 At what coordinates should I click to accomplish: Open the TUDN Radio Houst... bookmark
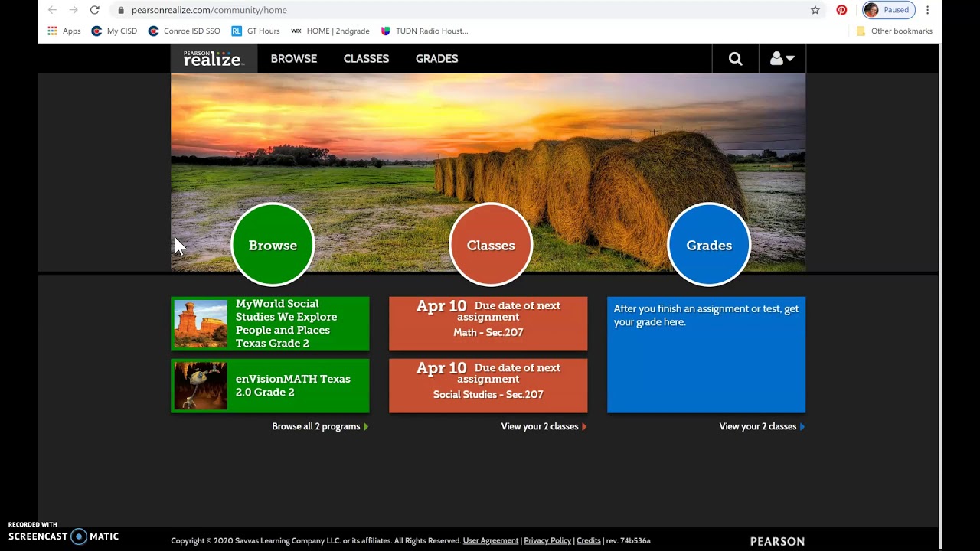click(x=424, y=31)
